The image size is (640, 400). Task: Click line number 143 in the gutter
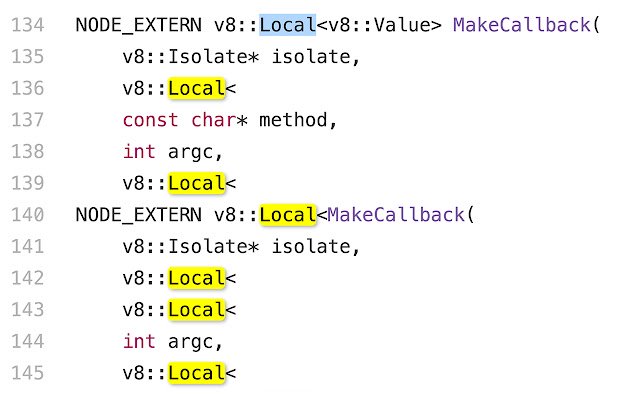coord(27,309)
